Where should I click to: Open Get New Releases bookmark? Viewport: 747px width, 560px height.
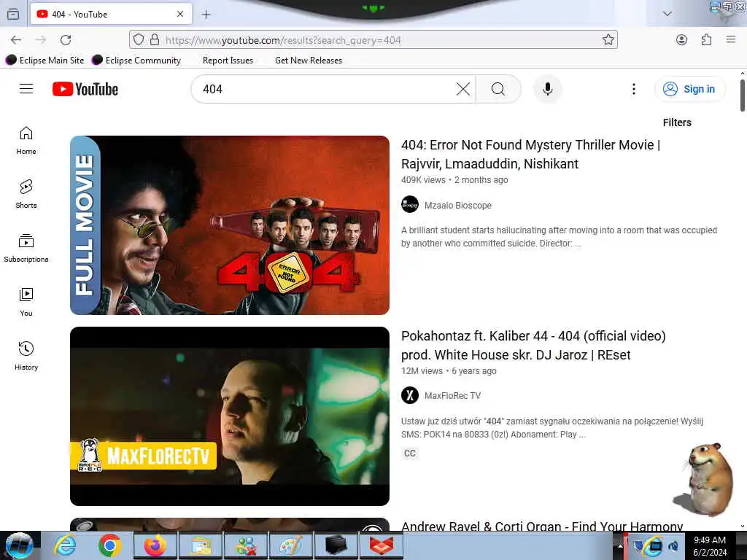coord(309,60)
